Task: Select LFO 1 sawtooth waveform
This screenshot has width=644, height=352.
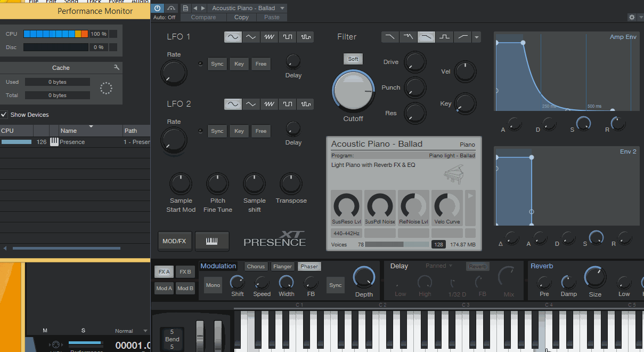Action: 269,37
